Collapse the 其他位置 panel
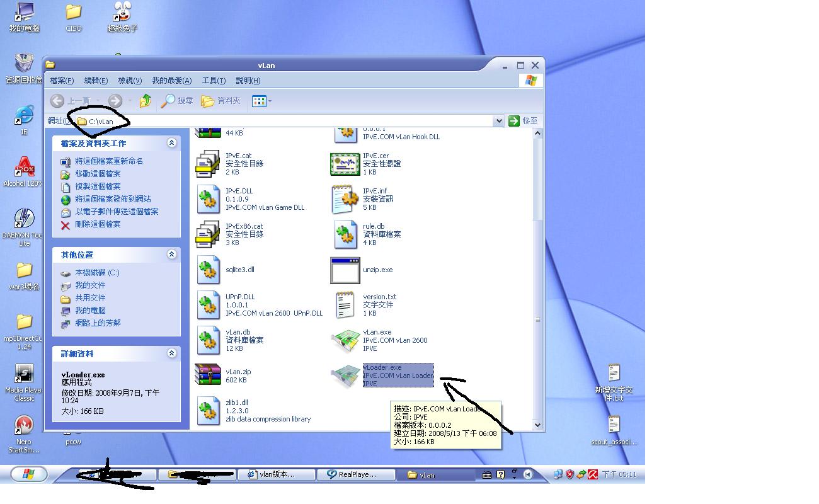Screen dimensions: 819x504 coord(171,255)
